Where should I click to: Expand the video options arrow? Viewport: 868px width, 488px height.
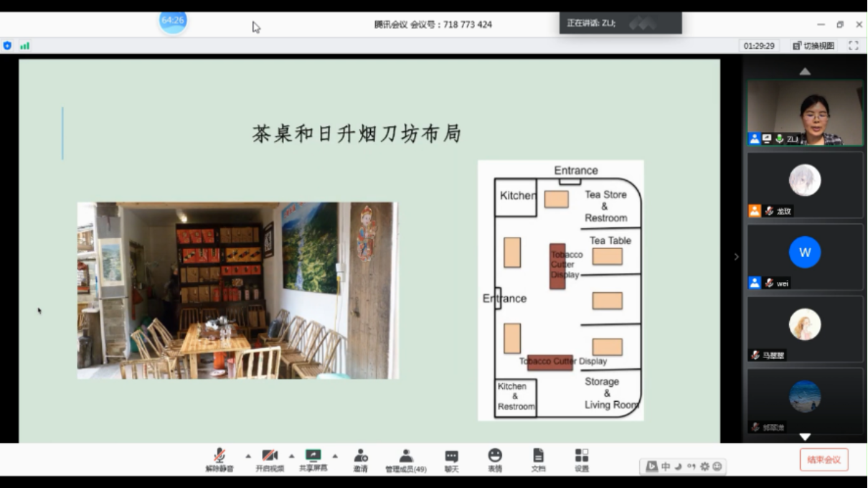pyautogui.click(x=291, y=456)
